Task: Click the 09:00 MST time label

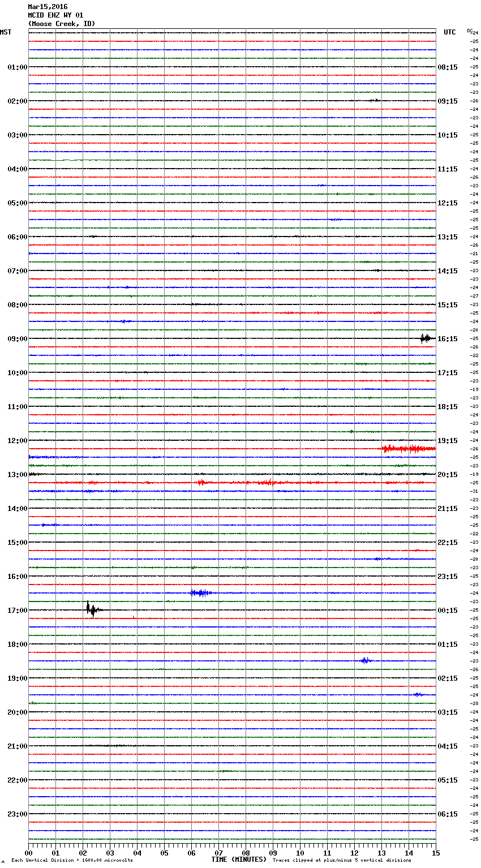Action: (18, 339)
